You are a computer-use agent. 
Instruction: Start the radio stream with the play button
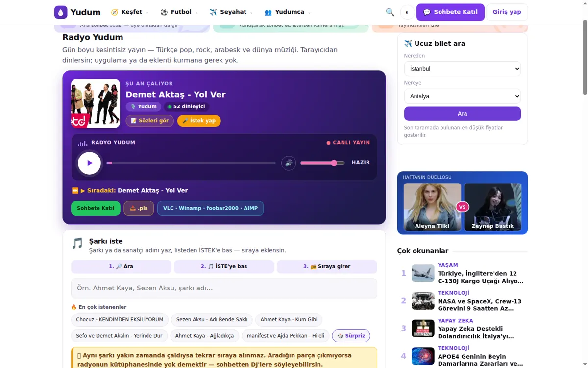coord(89,163)
